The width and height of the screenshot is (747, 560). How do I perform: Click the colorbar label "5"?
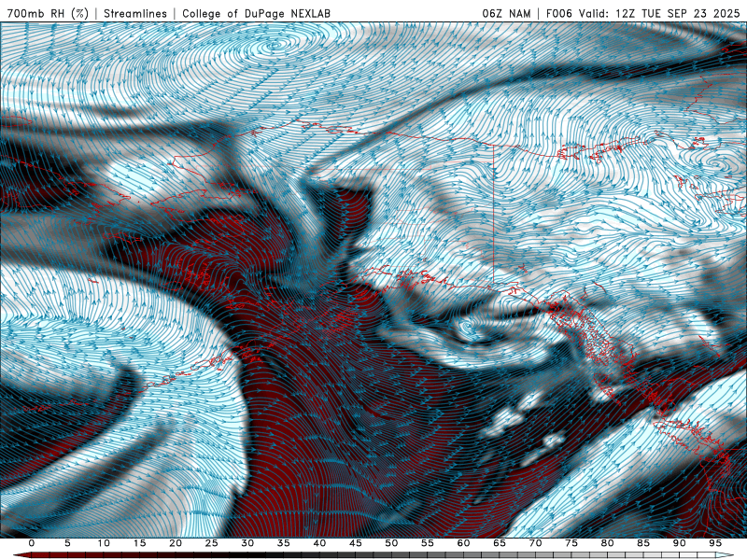[x=67, y=543]
